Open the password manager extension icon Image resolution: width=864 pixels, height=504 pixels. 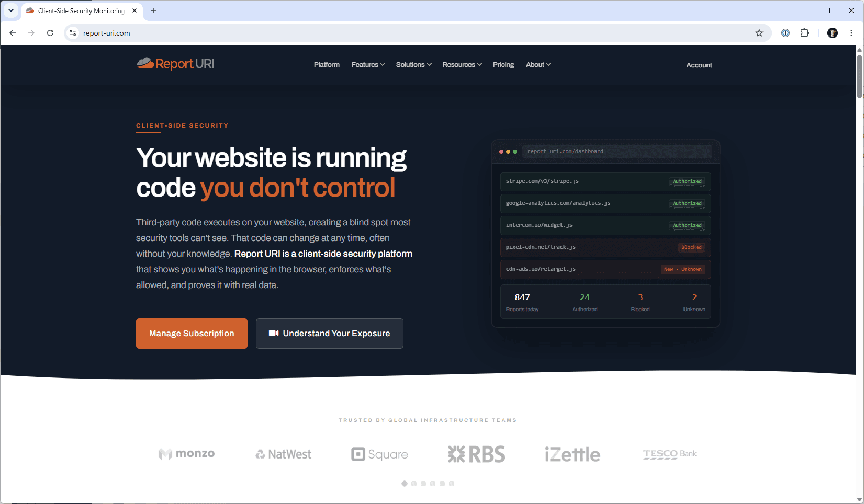(786, 33)
